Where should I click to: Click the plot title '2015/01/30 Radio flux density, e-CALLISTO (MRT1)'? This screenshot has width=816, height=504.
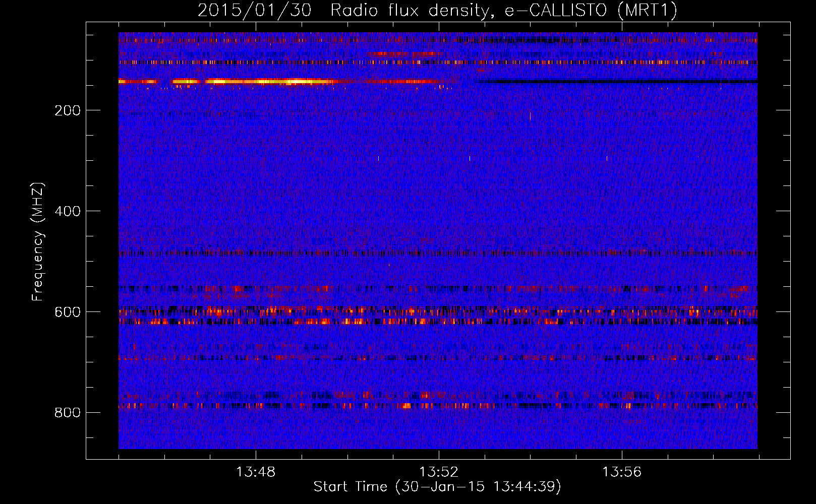(x=437, y=10)
